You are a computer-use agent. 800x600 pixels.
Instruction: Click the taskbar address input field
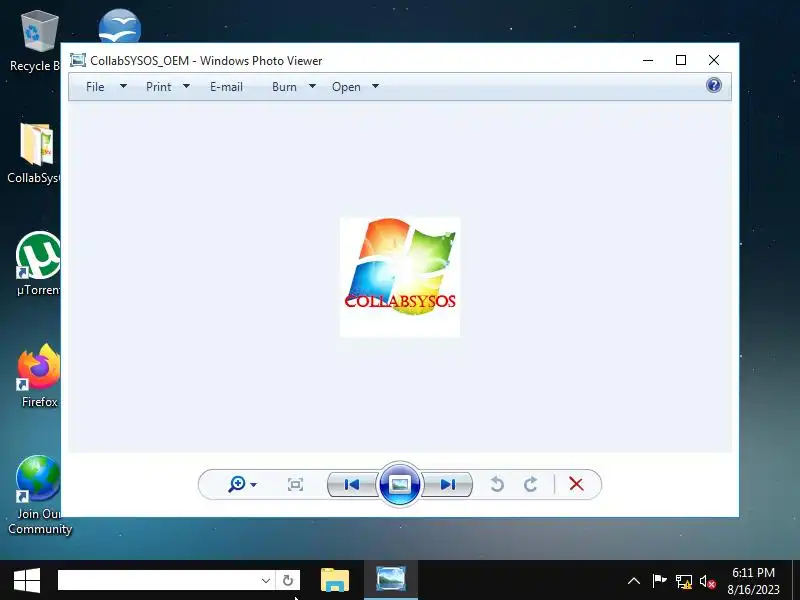(158, 580)
